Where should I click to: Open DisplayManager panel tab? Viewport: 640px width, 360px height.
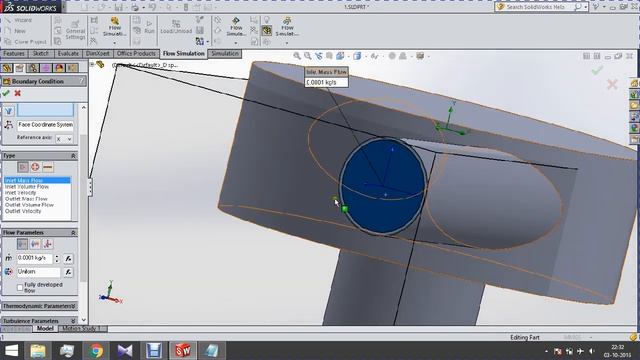pos(59,68)
